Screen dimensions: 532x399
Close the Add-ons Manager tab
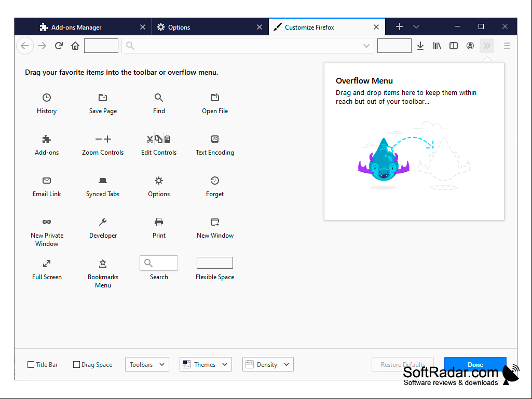click(x=143, y=27)
